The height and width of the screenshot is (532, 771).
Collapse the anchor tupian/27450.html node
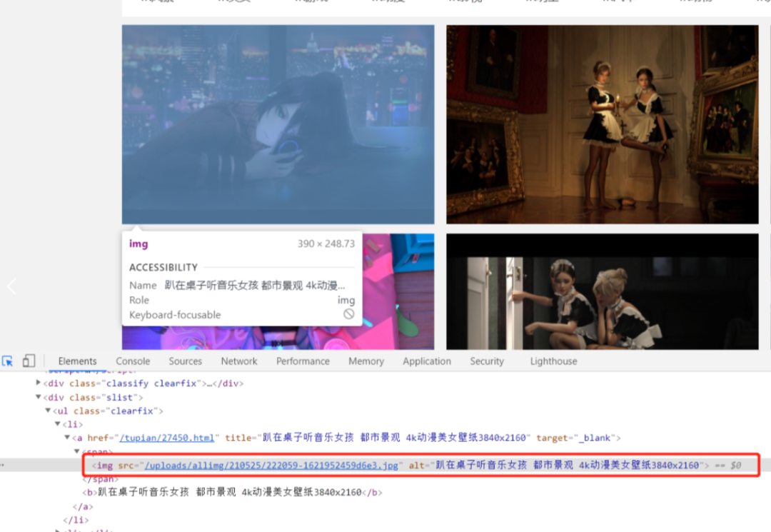tap(67, 437)
